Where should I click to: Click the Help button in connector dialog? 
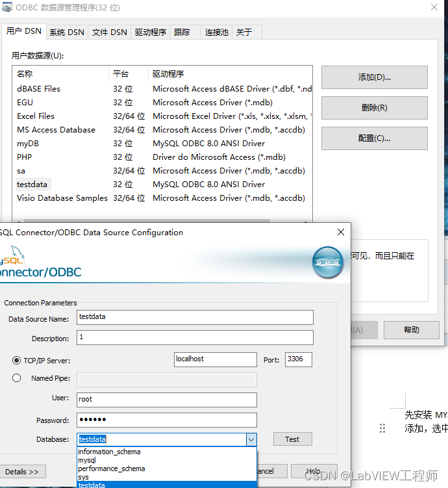(314, 471)
